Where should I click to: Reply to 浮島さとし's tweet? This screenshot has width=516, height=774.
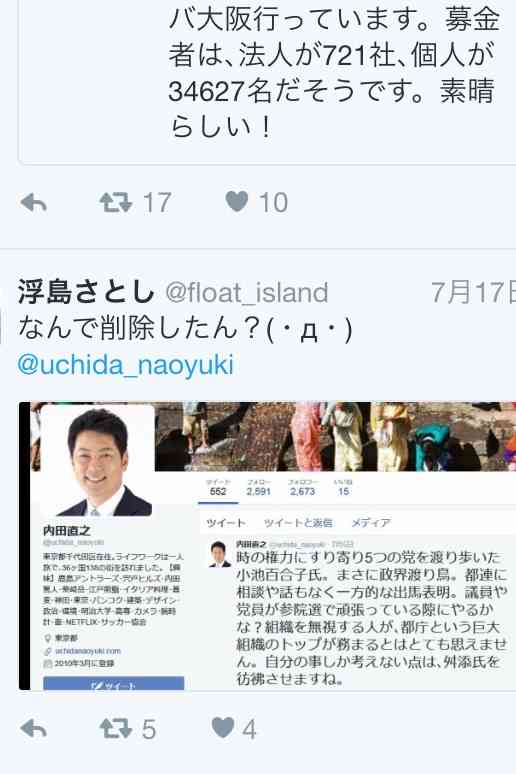pos(34,729)
